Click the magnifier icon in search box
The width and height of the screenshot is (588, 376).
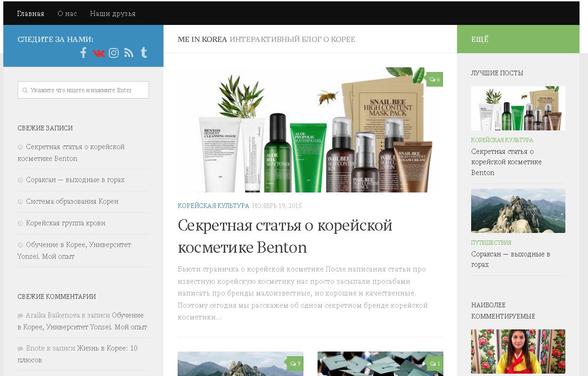(24, 90)
